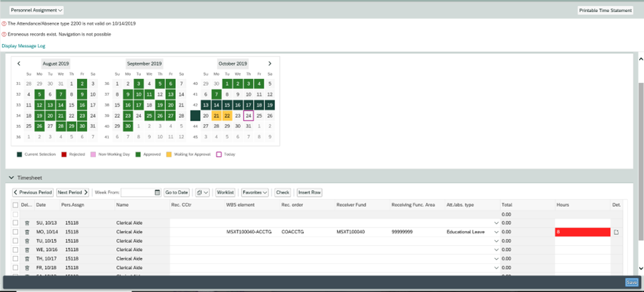644x292 pixels.
Task: Open date picker icon in Week From field
Action: [x=158, y=192]
